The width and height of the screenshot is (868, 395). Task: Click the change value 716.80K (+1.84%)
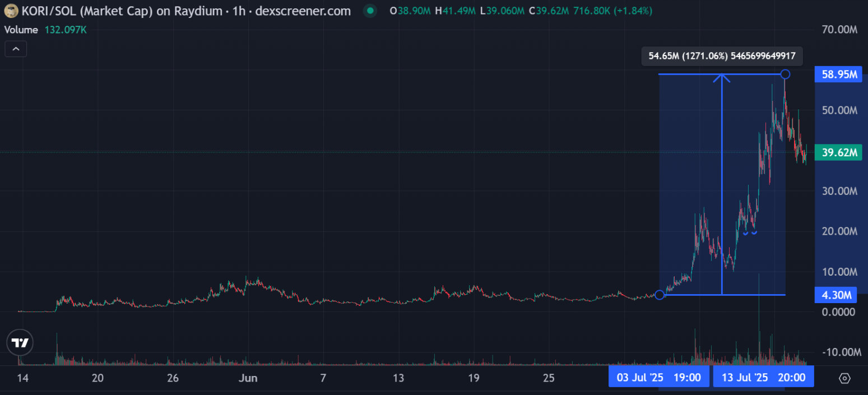point(613,11)
